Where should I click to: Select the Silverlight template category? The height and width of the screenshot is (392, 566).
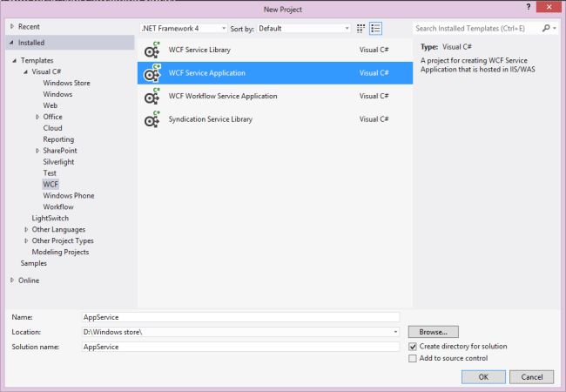point(58,162)
